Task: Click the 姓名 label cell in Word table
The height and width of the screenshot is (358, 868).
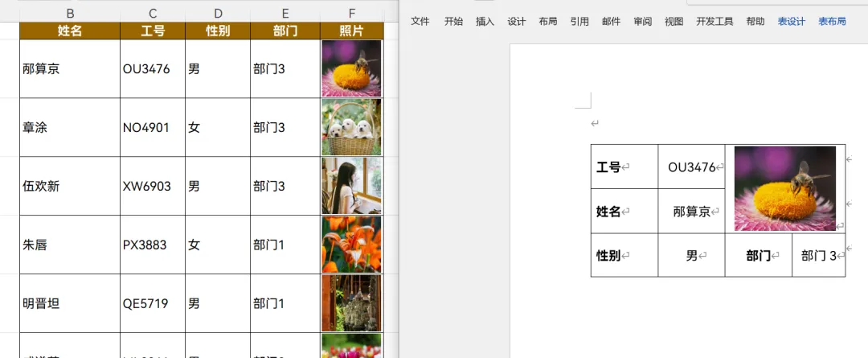Action: pos(624,211)
